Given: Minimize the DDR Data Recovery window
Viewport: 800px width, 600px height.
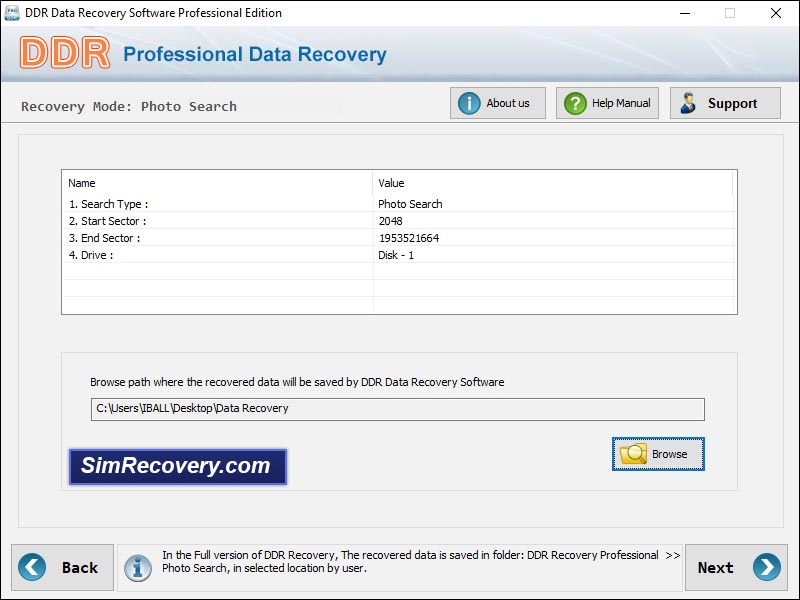Looking at the screenshot, I should (685, 13).
